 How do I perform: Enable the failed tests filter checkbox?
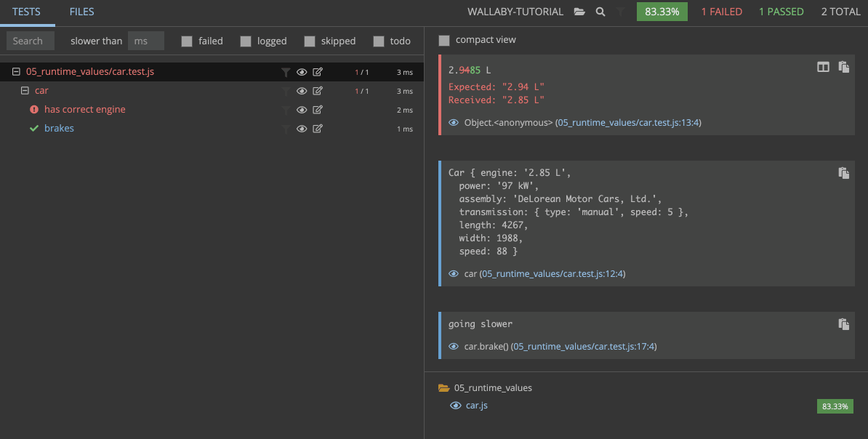pyautogui.click(x=187, y=41)
